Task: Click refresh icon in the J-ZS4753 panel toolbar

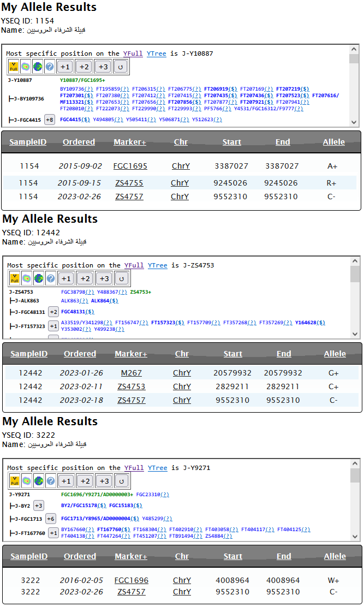Action: coord(122,279)
